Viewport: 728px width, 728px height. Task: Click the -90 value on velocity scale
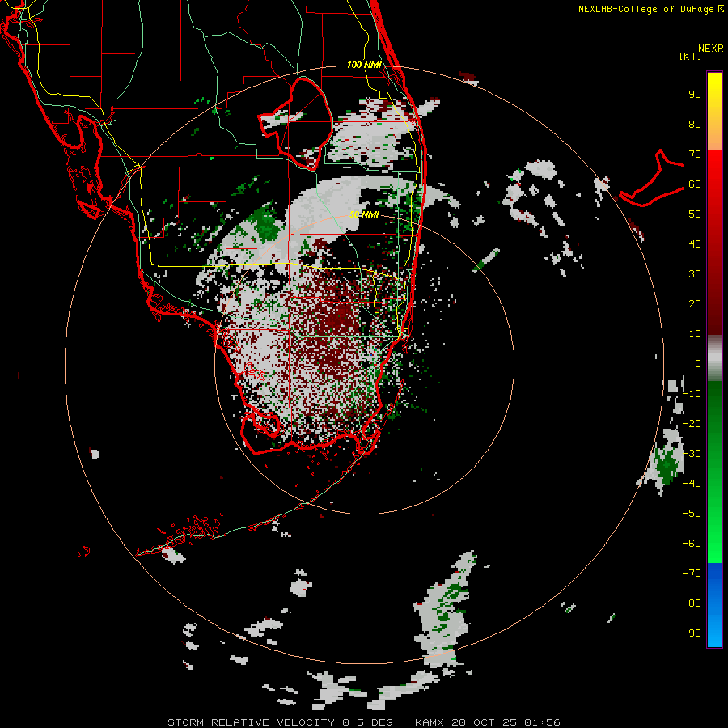click(x=692, y=633)
